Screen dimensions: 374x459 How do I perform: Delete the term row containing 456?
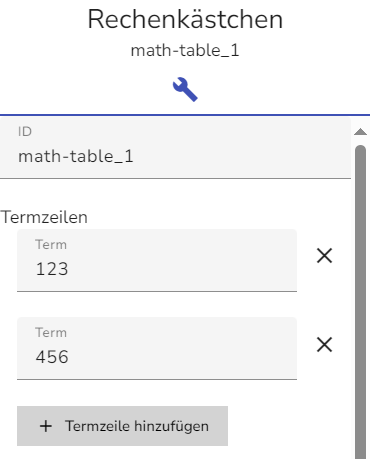click(324, 344)
